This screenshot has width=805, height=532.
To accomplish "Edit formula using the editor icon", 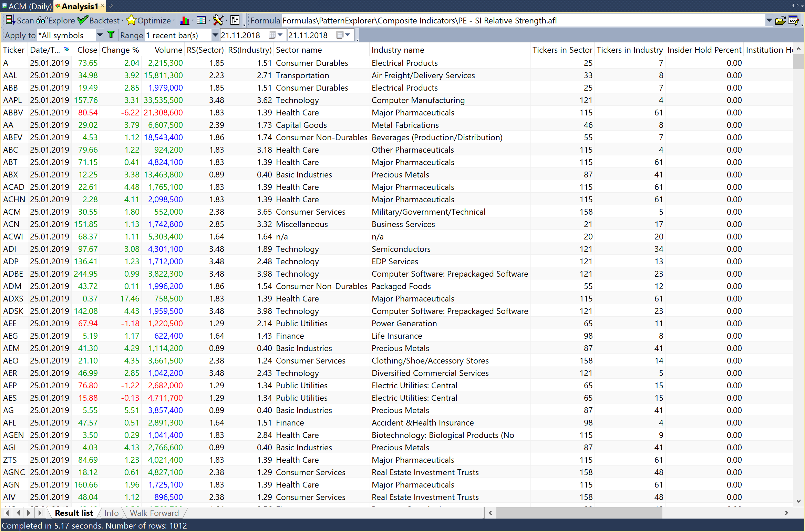I will tap(793, 21).
